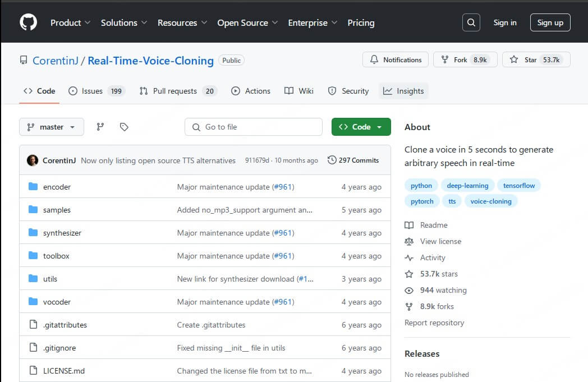Click the star icon beside 53.7k stars
This screenshot has height=382, width=588.
tap(409, 274)
